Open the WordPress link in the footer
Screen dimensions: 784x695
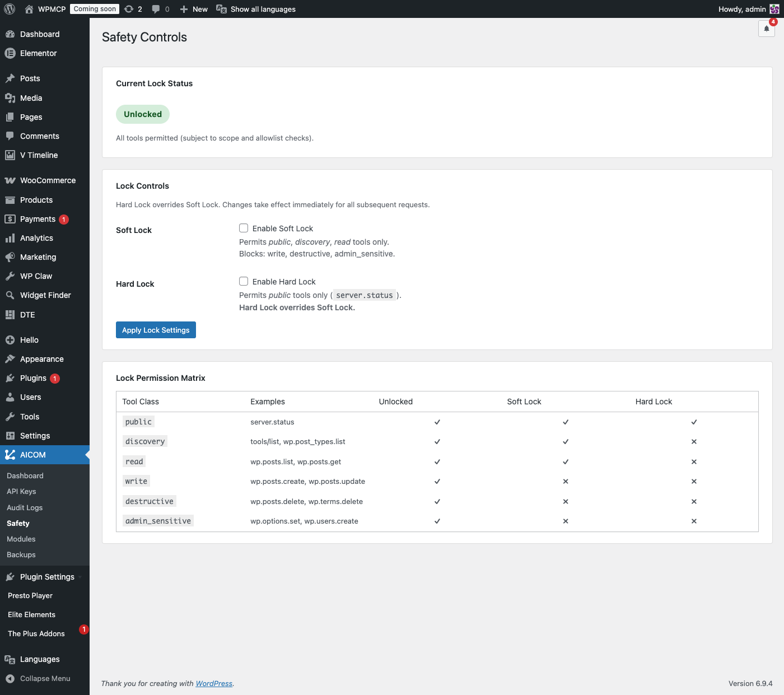click(214, 683)
